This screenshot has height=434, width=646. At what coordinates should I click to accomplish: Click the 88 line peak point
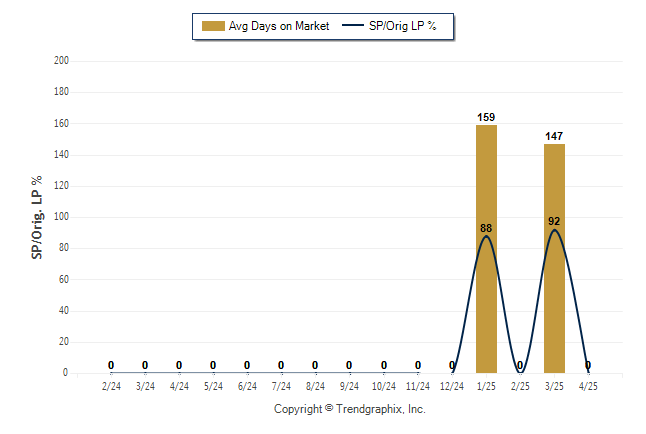[x=486, y=236]
